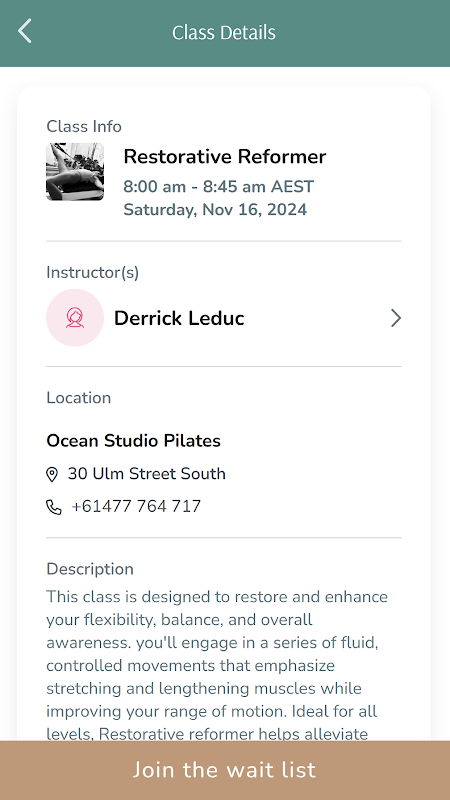
Task: Tap the Location section label
Action: pyautogui.click(x=79, y=397)
